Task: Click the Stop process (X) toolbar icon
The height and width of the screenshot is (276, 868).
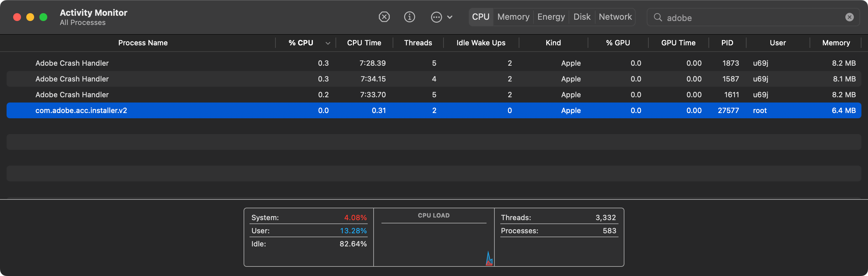Action: click(384, 17)
